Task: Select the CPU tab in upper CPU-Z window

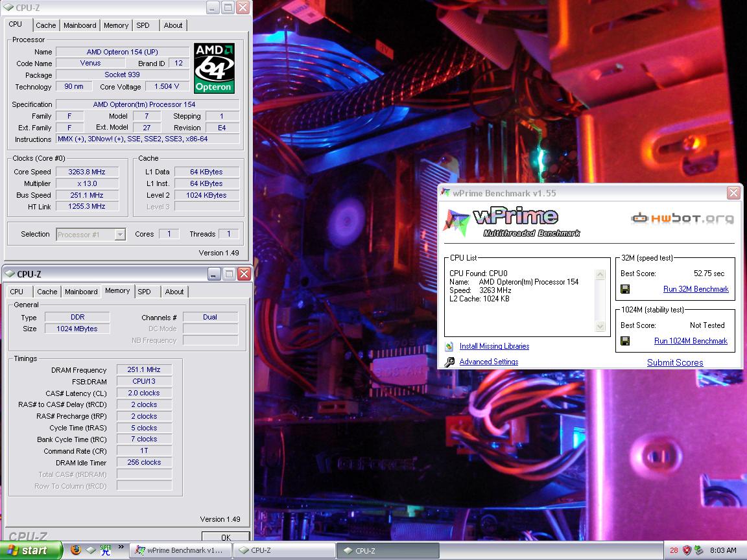Action: click(16, 24)
